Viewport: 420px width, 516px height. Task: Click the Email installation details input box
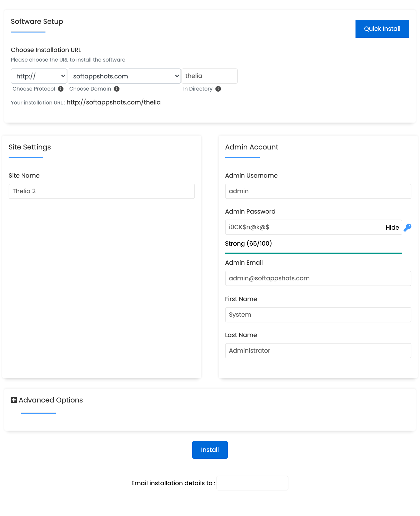click(x=252, y=483)
